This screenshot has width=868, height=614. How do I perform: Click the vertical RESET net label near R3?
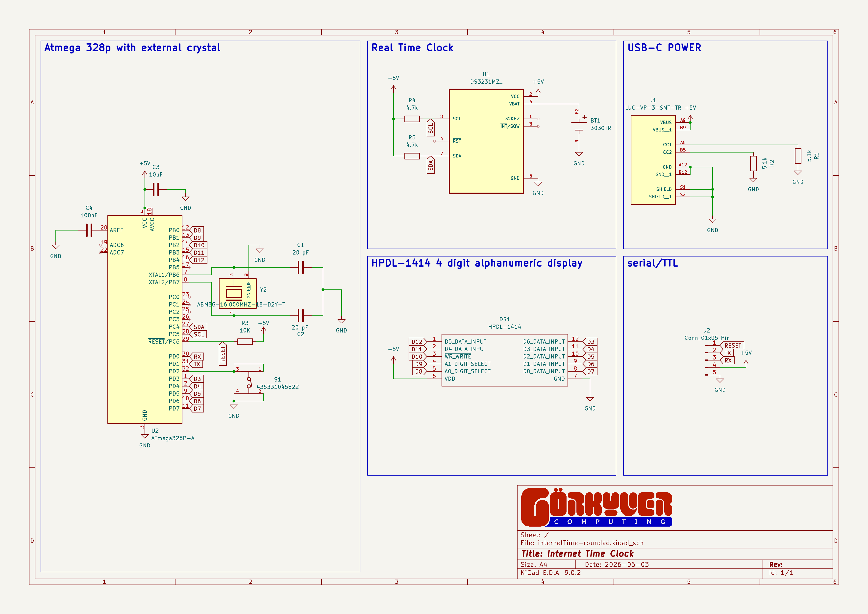[223, 354]
